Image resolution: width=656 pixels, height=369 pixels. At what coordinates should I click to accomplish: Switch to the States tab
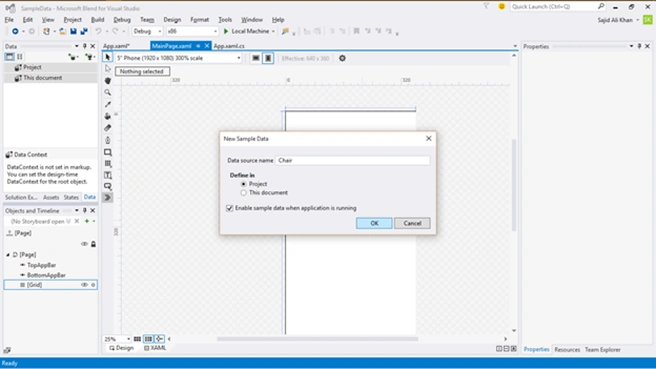[71, 197]
